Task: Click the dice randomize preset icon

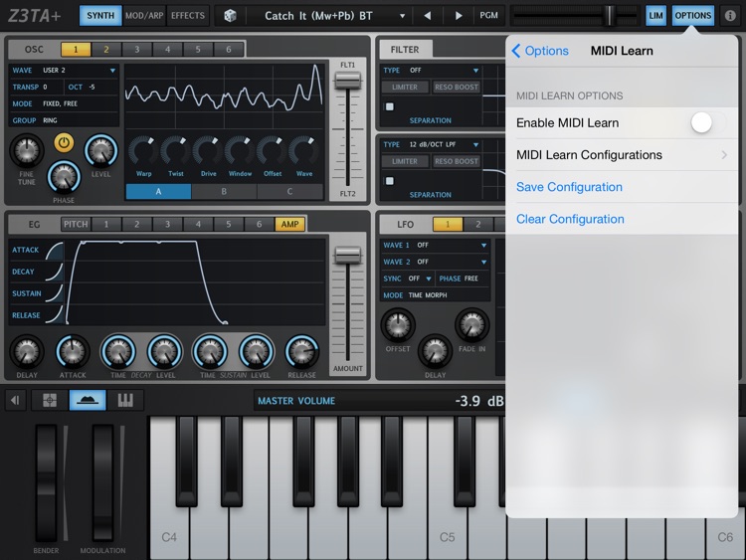Action: click(x=231, y=16)
